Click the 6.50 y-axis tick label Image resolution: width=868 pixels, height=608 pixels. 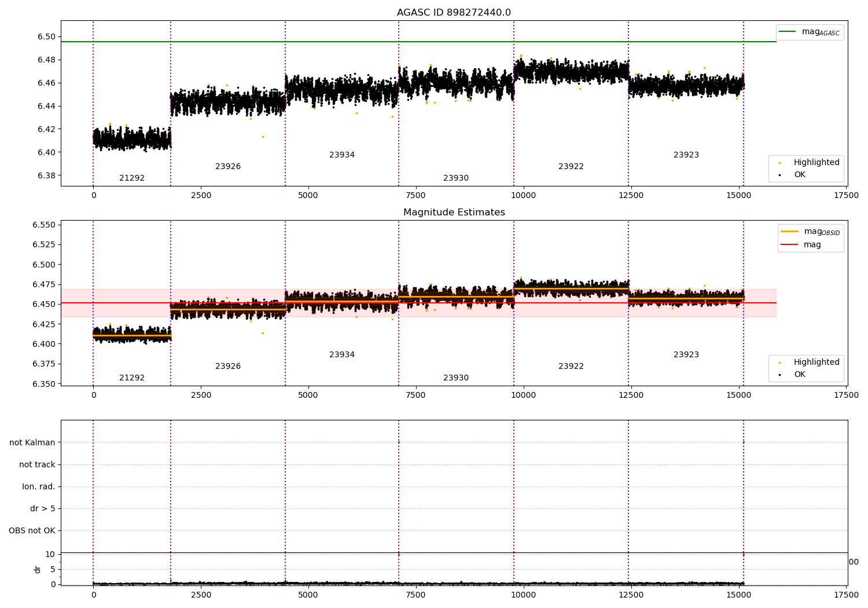coord(46,36)
